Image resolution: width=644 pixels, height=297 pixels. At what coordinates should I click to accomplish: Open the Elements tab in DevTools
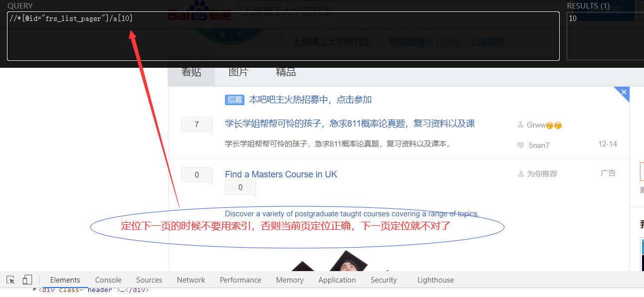coord(65,280)
